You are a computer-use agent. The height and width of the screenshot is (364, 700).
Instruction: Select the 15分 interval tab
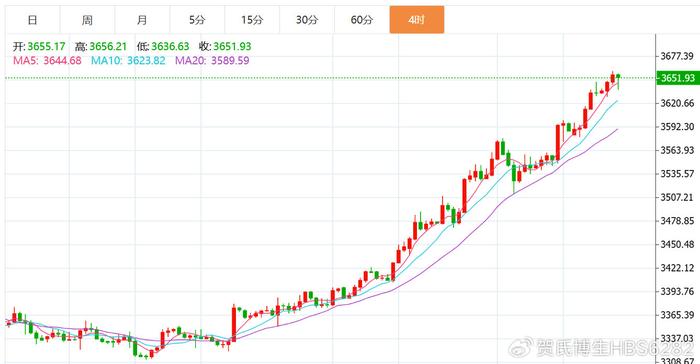coord(252,20)
